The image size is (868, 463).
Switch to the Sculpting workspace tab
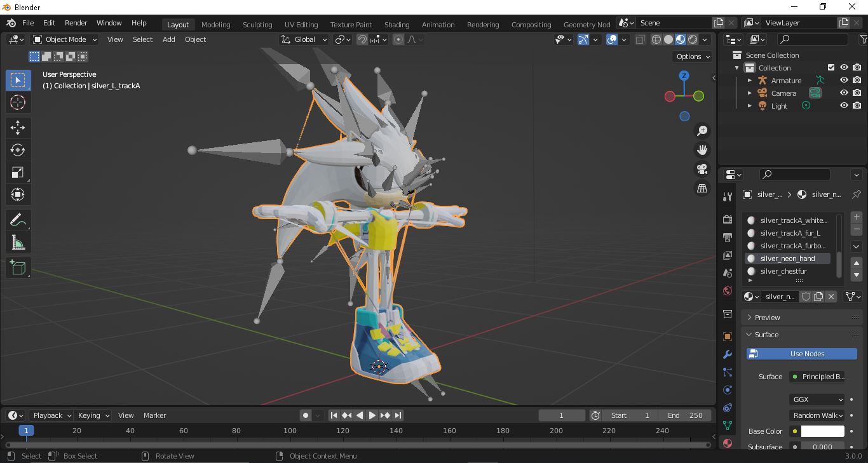(x=257, y=25)
